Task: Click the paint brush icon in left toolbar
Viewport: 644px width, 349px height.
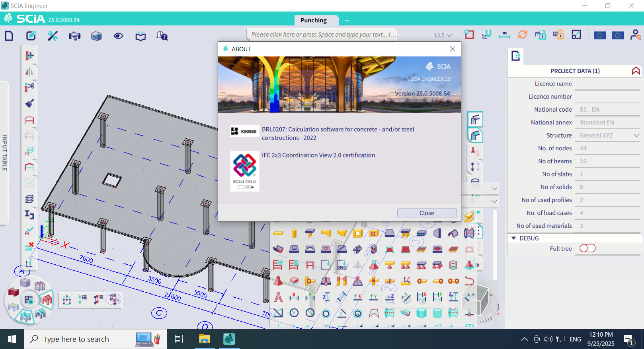Action: (x=29, y=103)
